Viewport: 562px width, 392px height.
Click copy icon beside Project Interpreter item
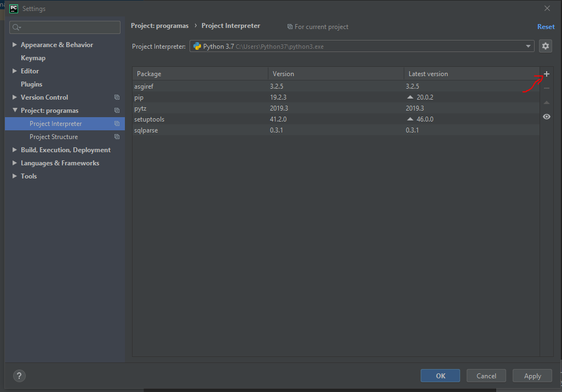pyautogui.click(x=117, y=124)
